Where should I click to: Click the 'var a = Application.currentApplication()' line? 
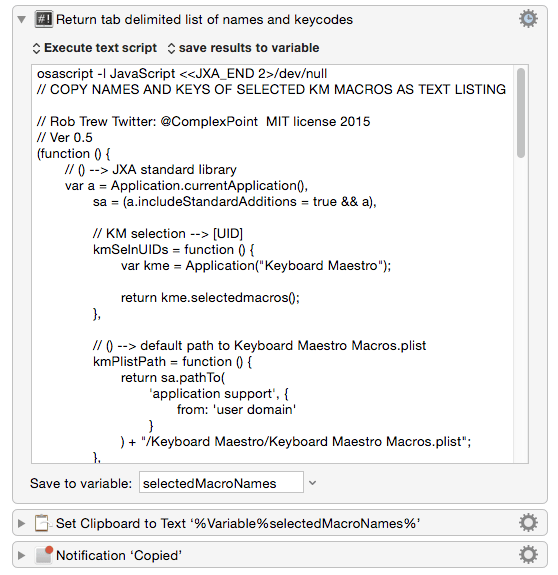186,186
